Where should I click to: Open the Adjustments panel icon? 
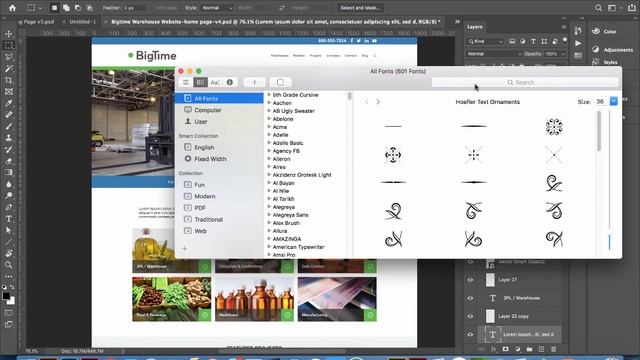click(596, 49)
